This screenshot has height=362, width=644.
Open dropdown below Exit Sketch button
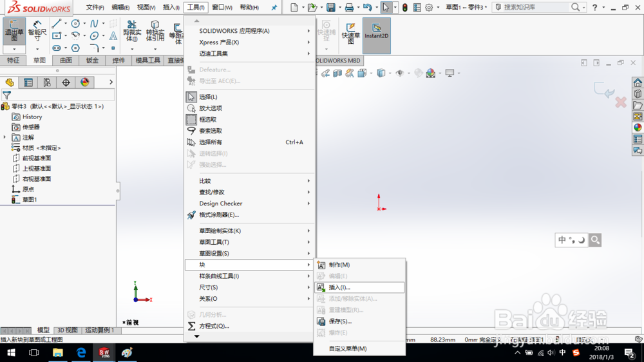[14, 50]
